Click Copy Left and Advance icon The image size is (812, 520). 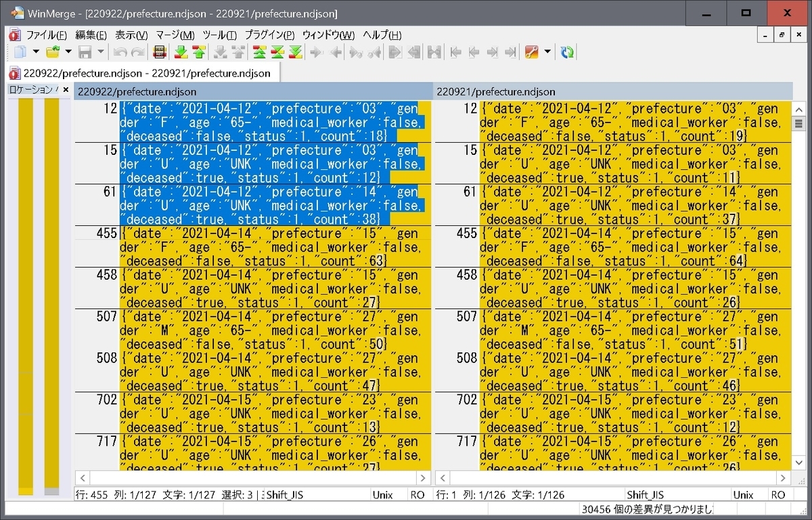coord(374,52)
